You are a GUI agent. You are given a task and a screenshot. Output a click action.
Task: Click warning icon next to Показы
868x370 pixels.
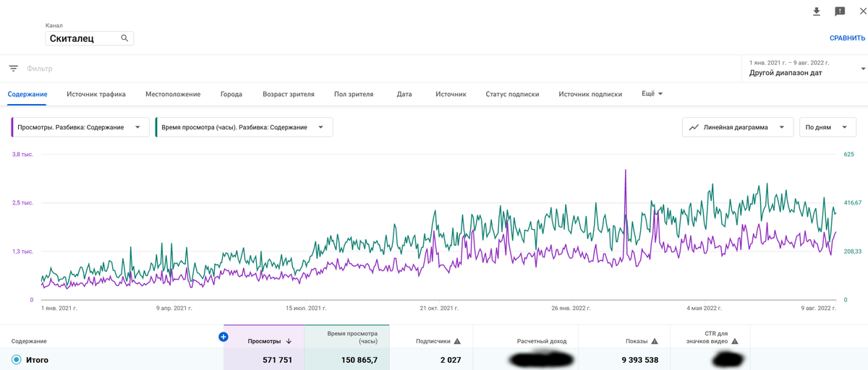pyautogui.click(x=655, y=341)
